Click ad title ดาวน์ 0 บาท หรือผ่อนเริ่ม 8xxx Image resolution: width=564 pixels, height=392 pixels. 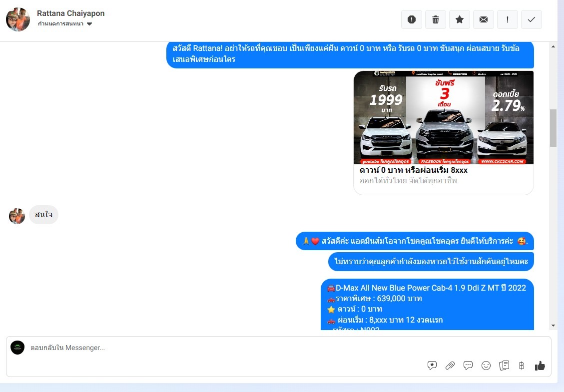coord(414,170)
